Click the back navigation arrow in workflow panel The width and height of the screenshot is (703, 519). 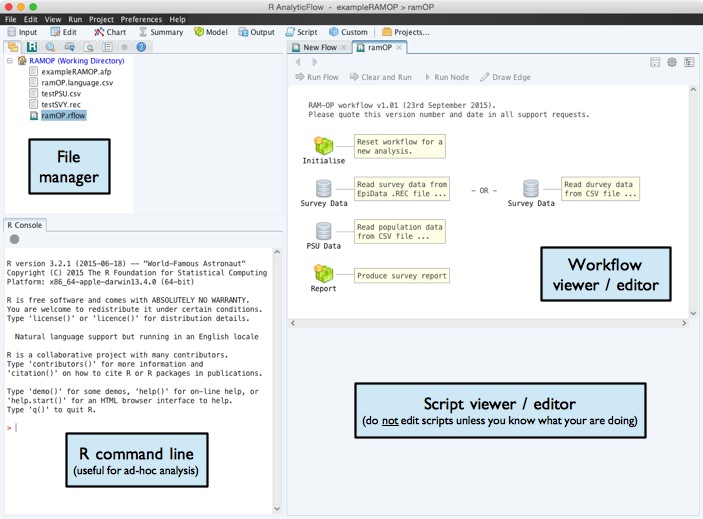299,62
